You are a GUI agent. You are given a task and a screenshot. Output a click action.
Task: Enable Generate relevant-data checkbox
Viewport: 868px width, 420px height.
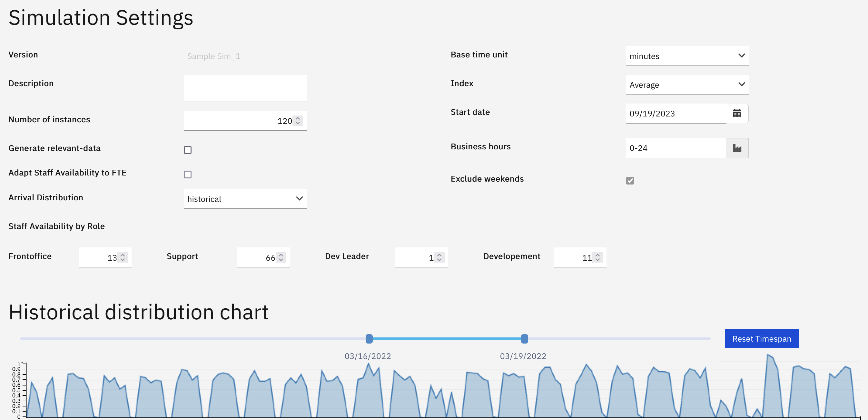point(188,150)
